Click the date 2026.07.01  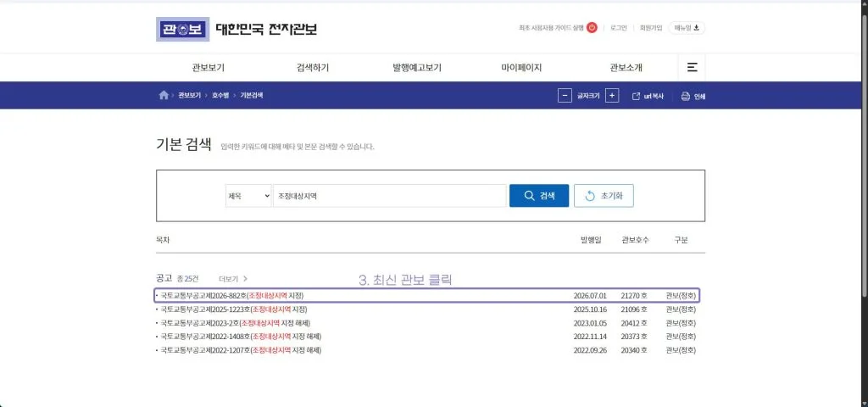590,296
